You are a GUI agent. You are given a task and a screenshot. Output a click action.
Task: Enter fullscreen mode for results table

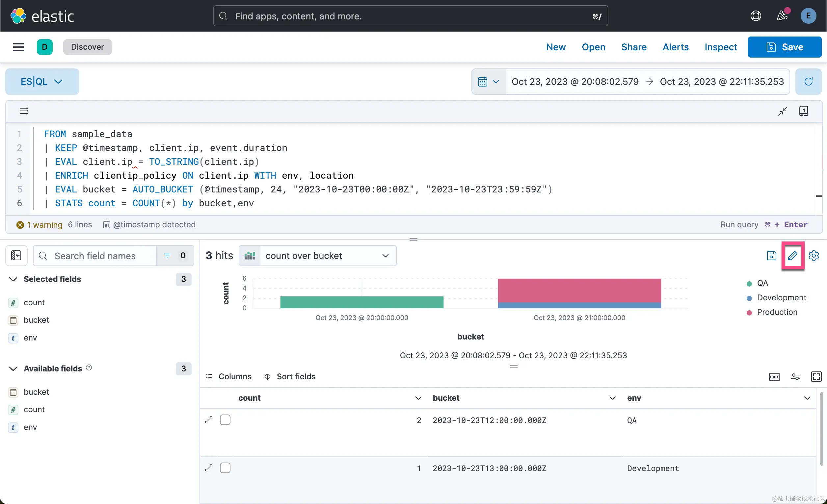816,377
